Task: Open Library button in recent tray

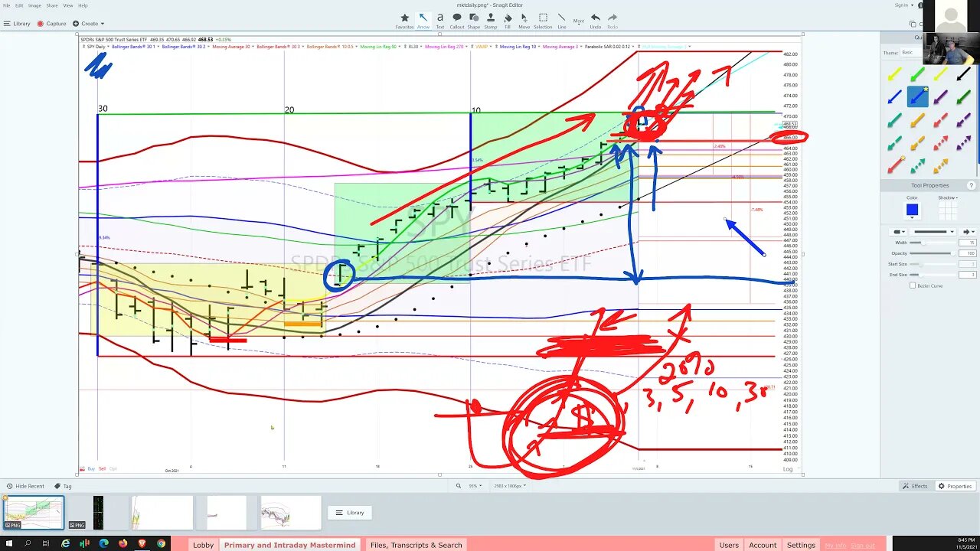Action: coord(351,513)
